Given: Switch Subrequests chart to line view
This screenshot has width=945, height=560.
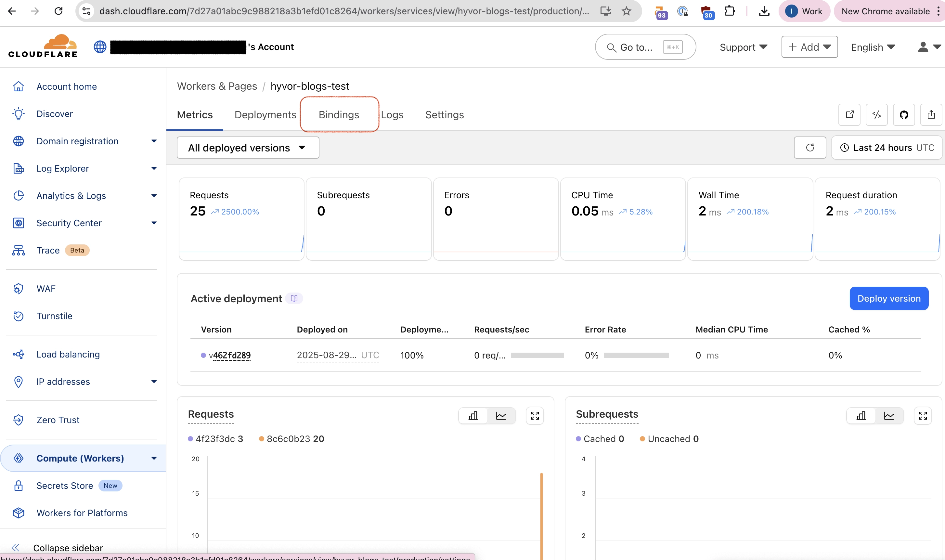Looking at the screenshot, I should pyautogui.click(x=889, y=415).
